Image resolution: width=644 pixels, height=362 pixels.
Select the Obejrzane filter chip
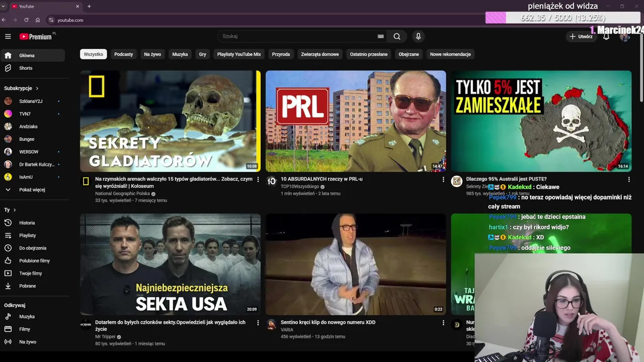(x=409, y=54)
